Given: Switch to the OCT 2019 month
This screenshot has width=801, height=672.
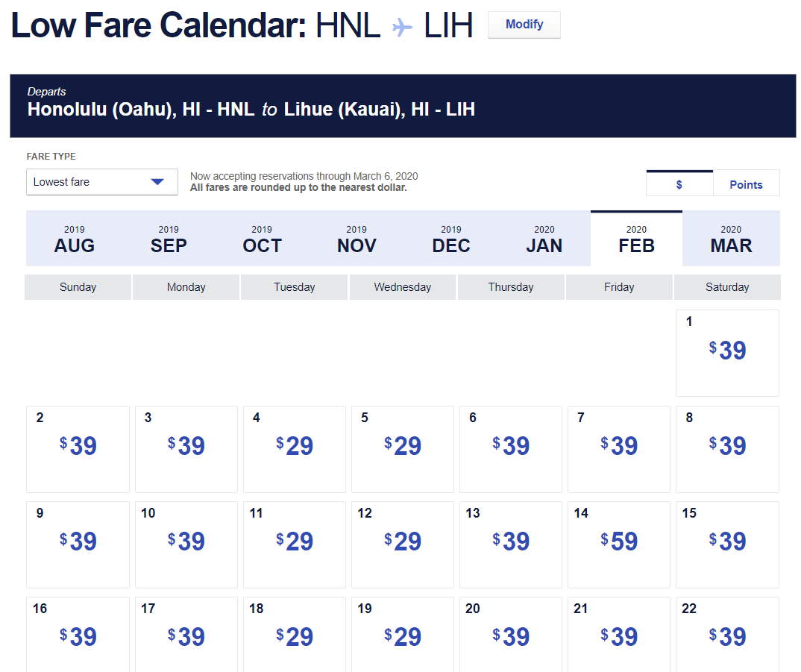Looking at the screenshot, I should pos(262,239).
